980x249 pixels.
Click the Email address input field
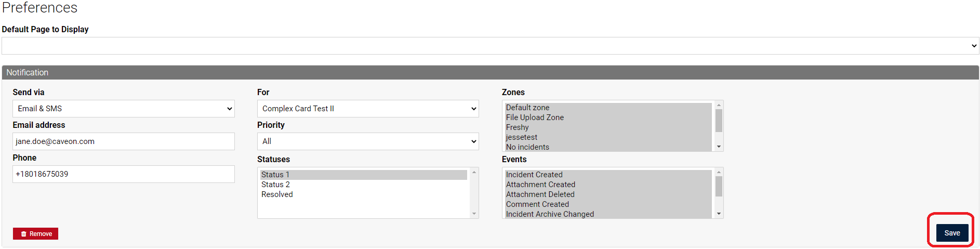pyautogui.click(x=124, y=141)
